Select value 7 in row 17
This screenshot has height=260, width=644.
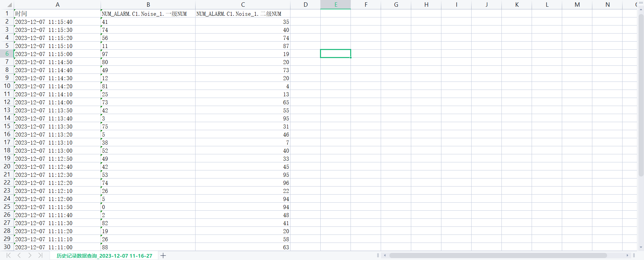pyautogui.click(x=243, y=142)
